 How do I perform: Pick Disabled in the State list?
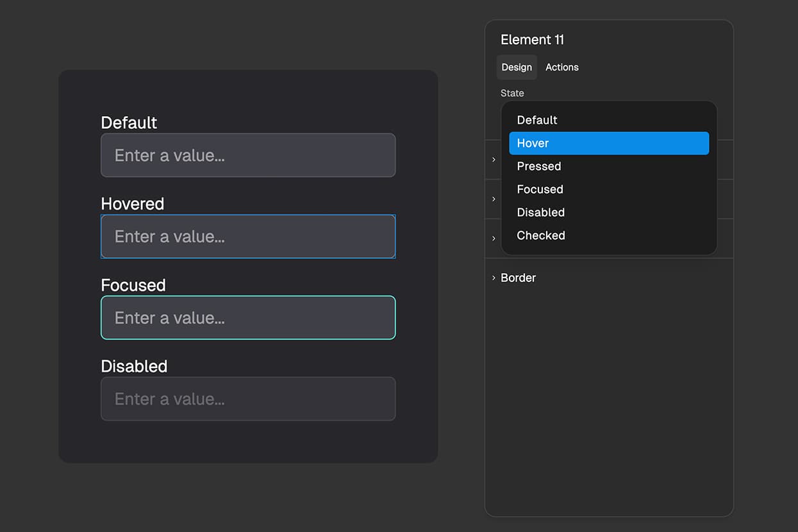[540, 212]
